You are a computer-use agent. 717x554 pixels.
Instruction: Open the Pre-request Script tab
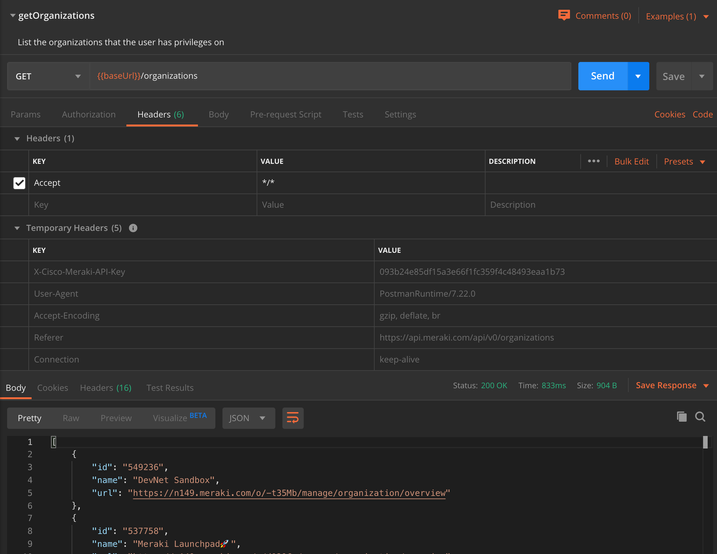285,114
